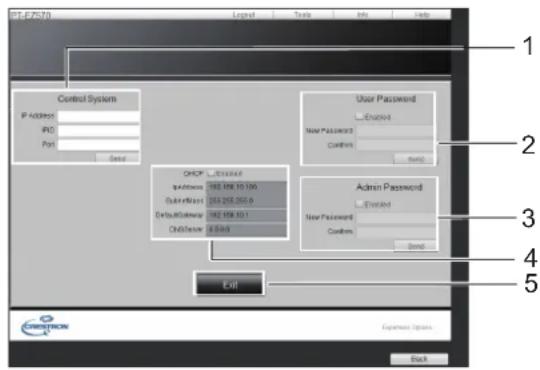Click the Back button

(419, 359)
